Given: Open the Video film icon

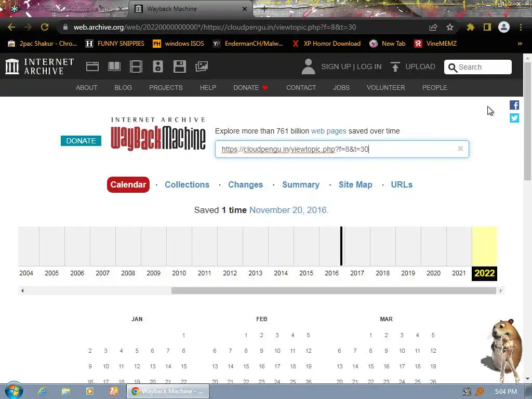Looking at the screenshot, I should 136,66.
